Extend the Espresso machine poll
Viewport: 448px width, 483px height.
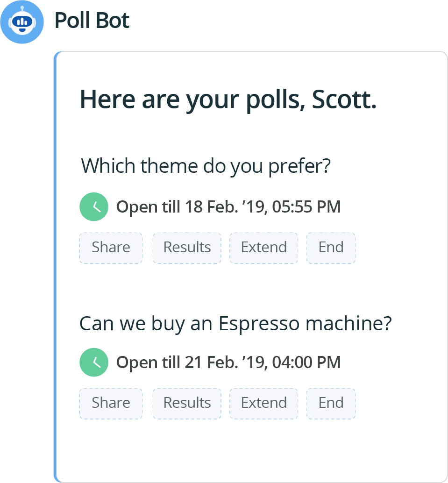tap(263, 403)
